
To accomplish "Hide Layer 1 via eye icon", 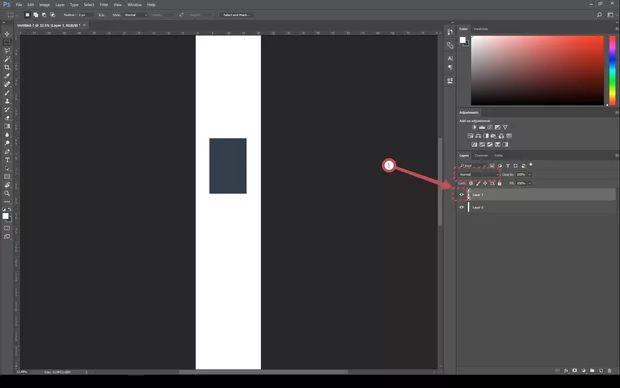I will 461,195.
